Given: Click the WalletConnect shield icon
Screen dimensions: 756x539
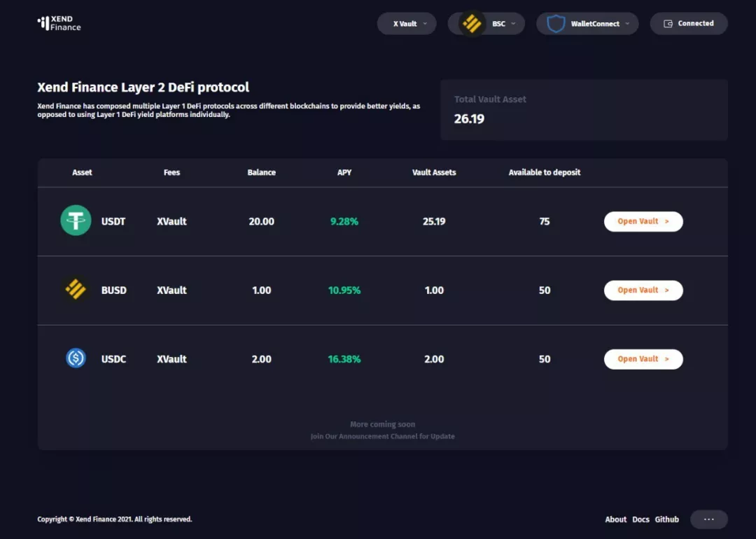Looking at the screenshot, I should click(x=556, y=23).
